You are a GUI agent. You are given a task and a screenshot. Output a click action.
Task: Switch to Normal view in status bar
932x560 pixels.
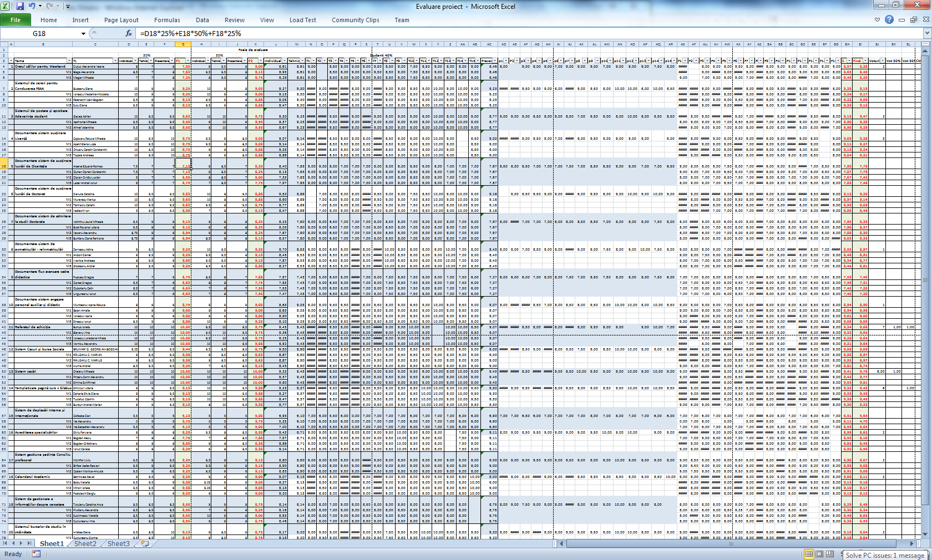click(809, 554)
